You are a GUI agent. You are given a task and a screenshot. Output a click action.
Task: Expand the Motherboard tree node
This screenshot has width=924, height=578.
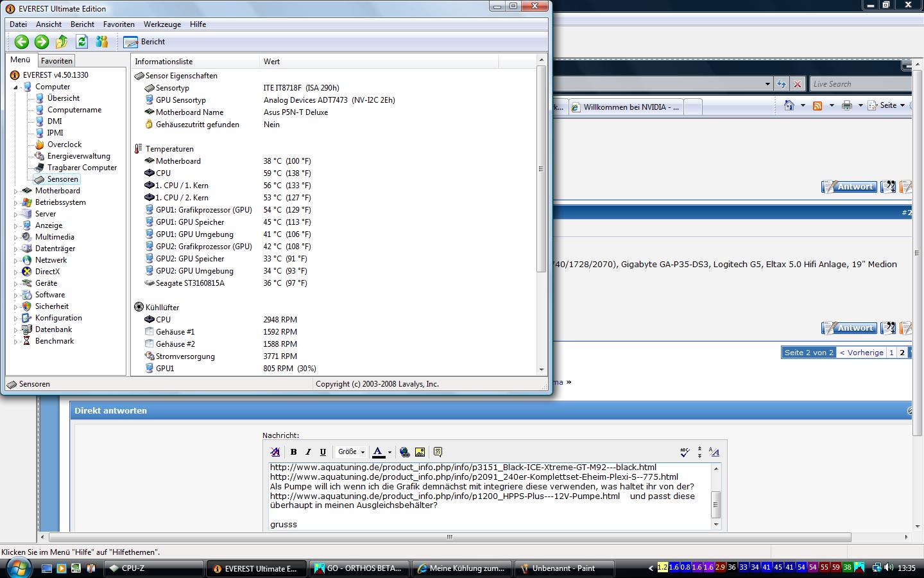(x=16, y=191)
